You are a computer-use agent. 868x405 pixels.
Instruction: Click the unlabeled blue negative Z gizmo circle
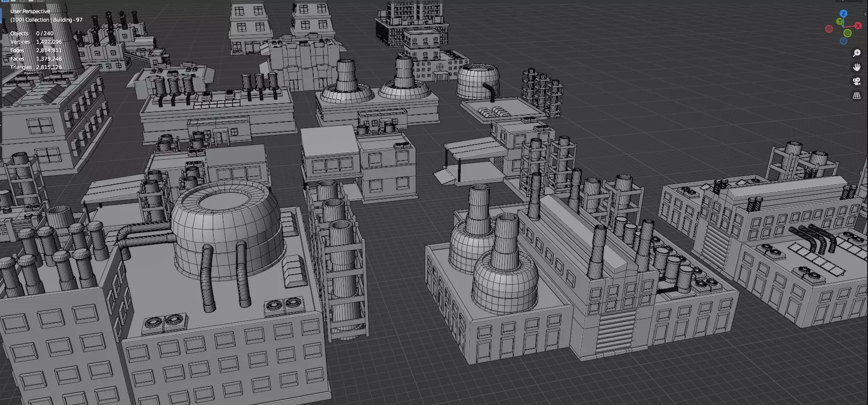[844, 41]
